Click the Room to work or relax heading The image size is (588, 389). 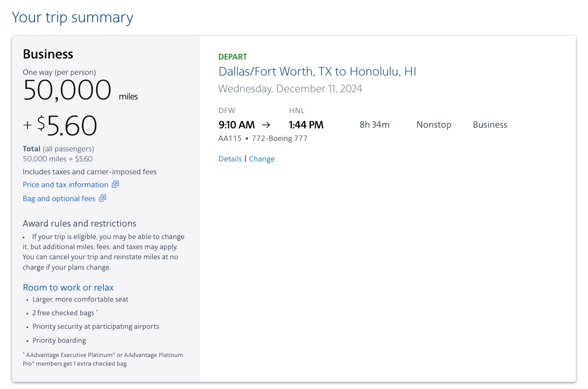pyautogui.click(x=68, y=287)
